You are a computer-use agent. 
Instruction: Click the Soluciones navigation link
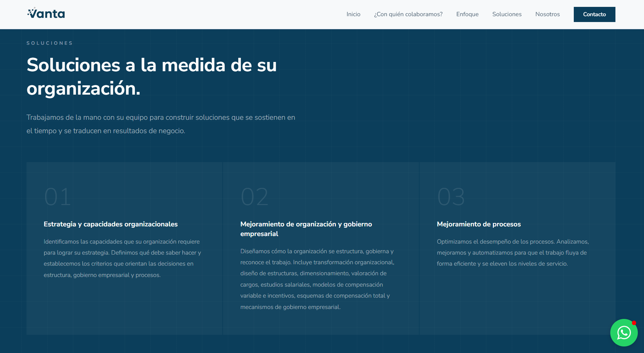click(507, 14)
